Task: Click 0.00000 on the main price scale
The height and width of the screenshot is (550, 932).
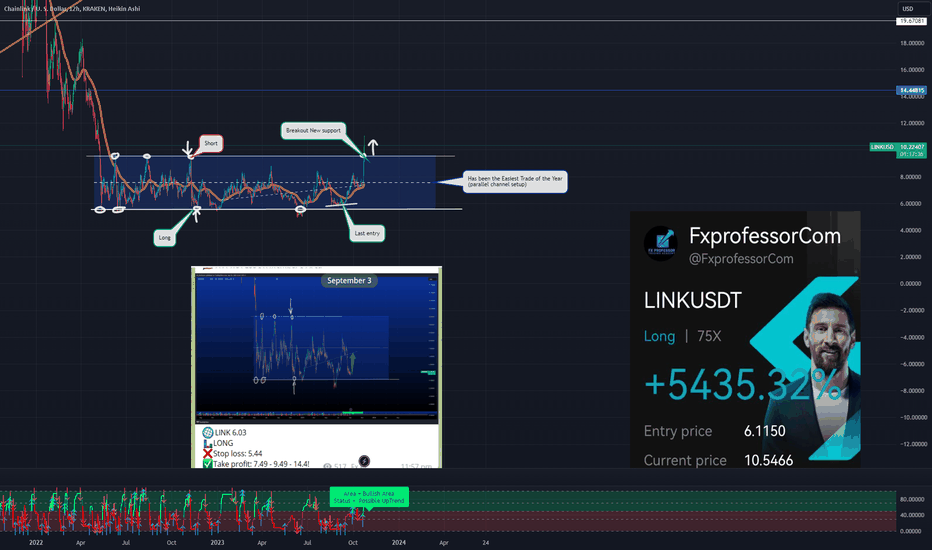Action: pyautogui.click(x=912, y=284)
